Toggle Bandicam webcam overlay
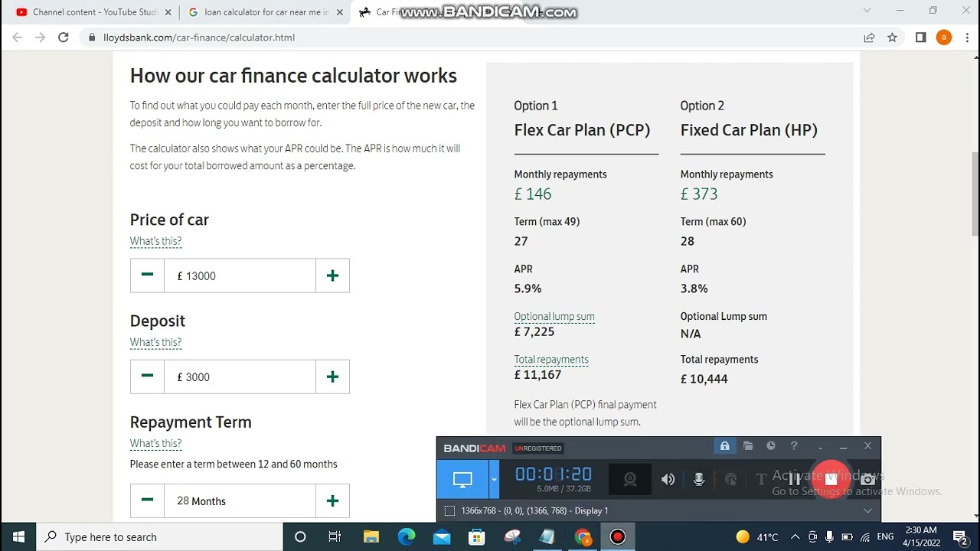 click(630, 480)
